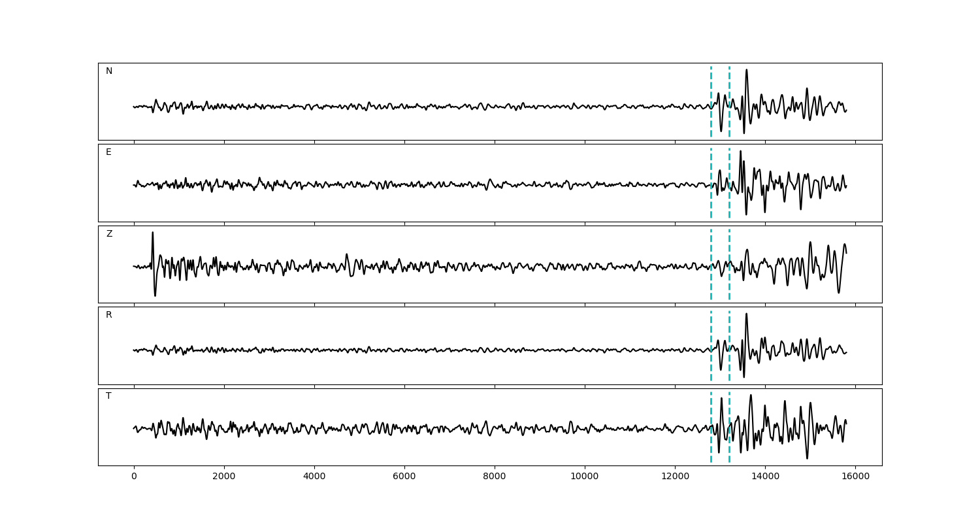Screen dimensions: 980x523
Task: Click the T panel label
Action: tap(108, 396)
